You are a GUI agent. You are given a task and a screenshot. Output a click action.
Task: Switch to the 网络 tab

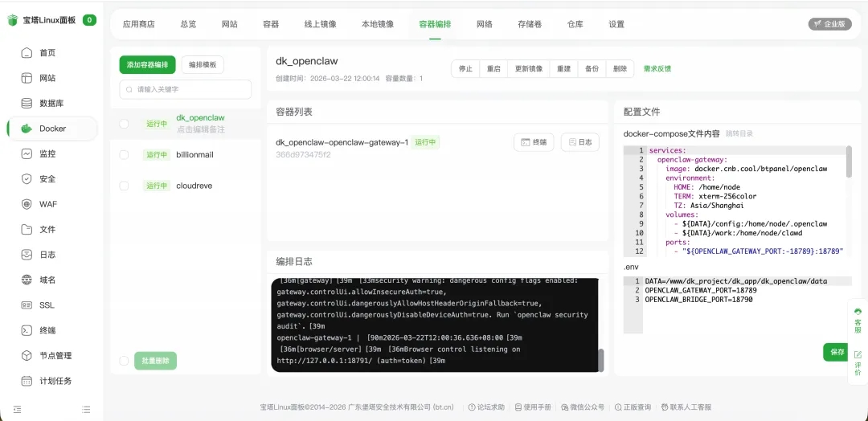click(485, 24)
